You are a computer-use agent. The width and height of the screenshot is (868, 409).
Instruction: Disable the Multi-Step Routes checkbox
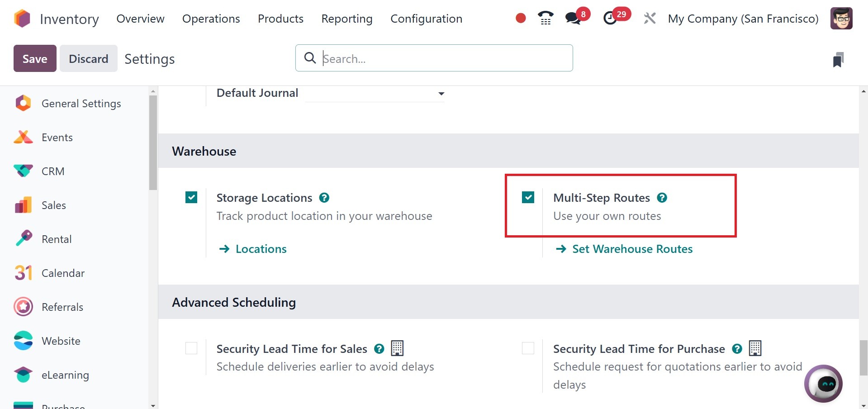coord(528,197)
